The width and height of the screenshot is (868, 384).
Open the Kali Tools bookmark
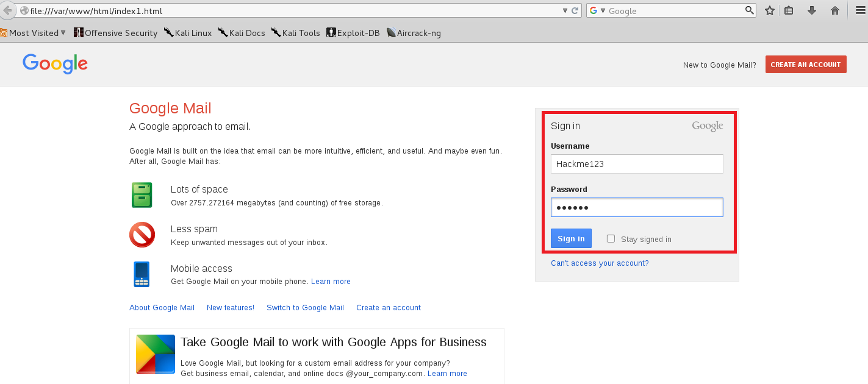tap(296, 33)
